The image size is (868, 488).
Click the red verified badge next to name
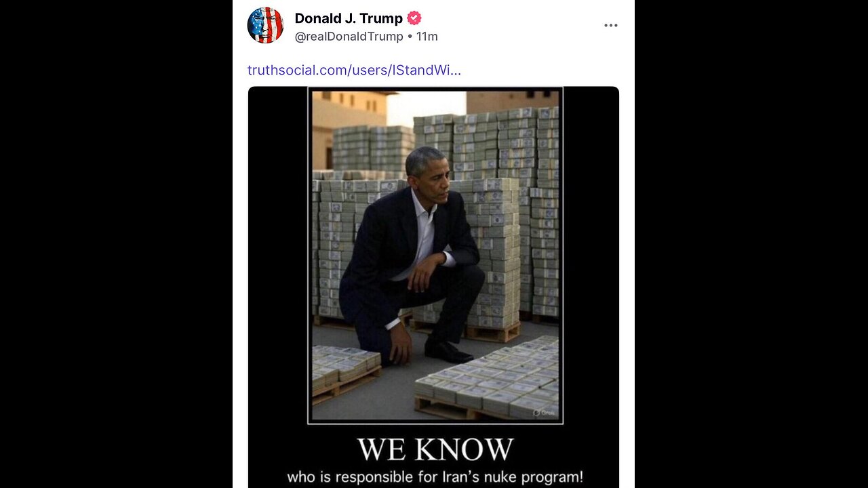tap(414, 18)
